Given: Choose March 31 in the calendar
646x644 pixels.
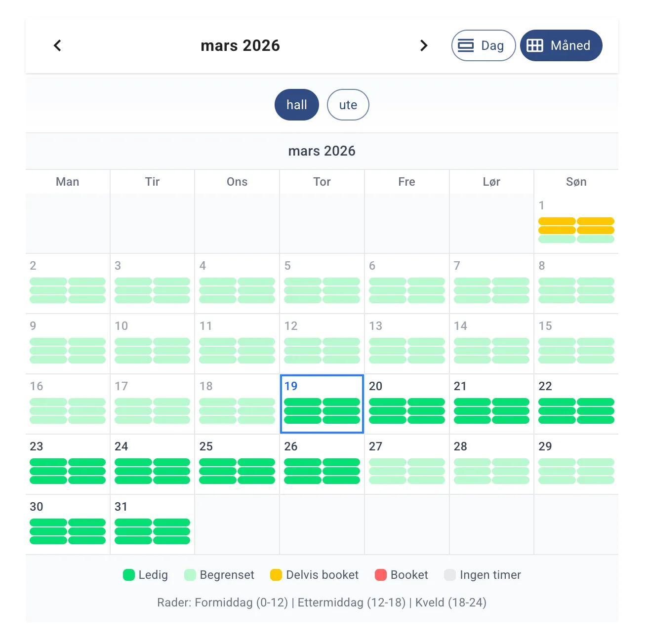Looking at the screenshot, I should click(152, 524).
